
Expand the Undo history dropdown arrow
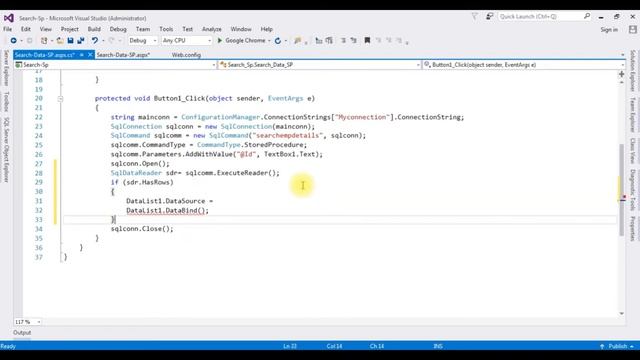point(103,40)
